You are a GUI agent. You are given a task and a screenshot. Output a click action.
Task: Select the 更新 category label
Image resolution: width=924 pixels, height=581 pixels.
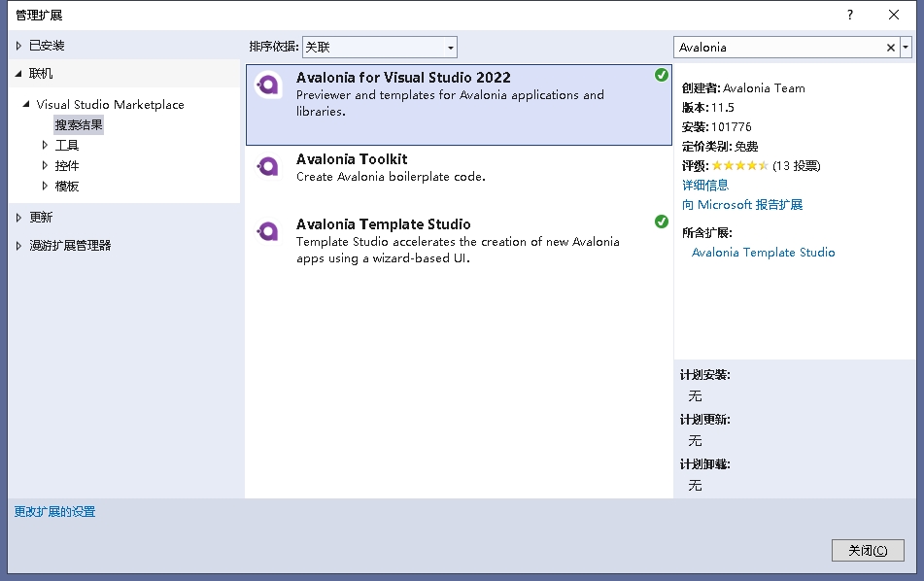[x=41, y=218]
